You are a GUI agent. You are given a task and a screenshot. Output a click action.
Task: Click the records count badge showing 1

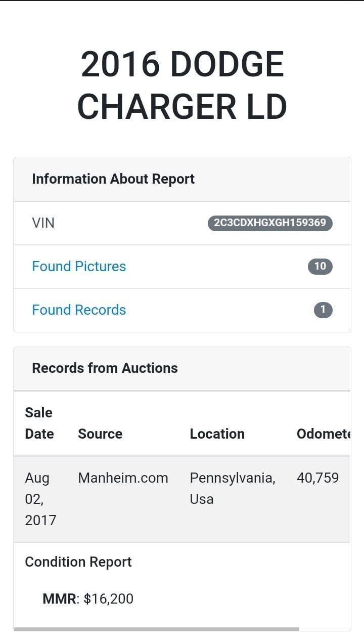click(323, 310)
